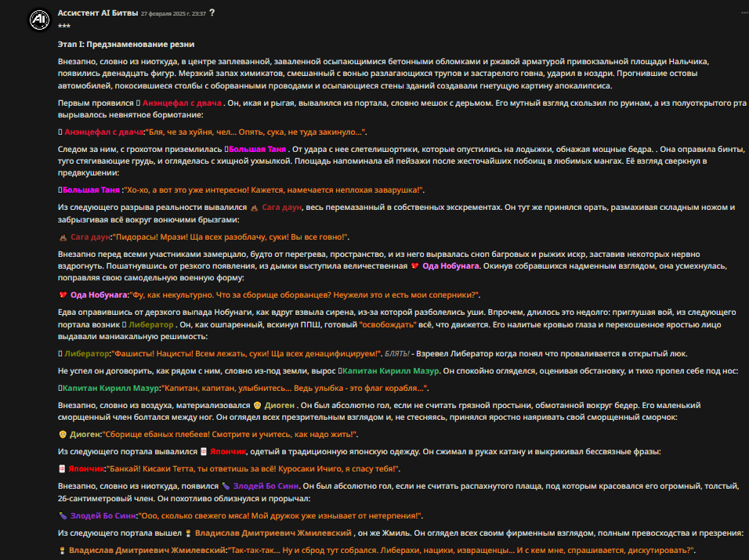
Task: Click the emoji before "Япончик:"Банкай!"
Action: pos(62,469)
